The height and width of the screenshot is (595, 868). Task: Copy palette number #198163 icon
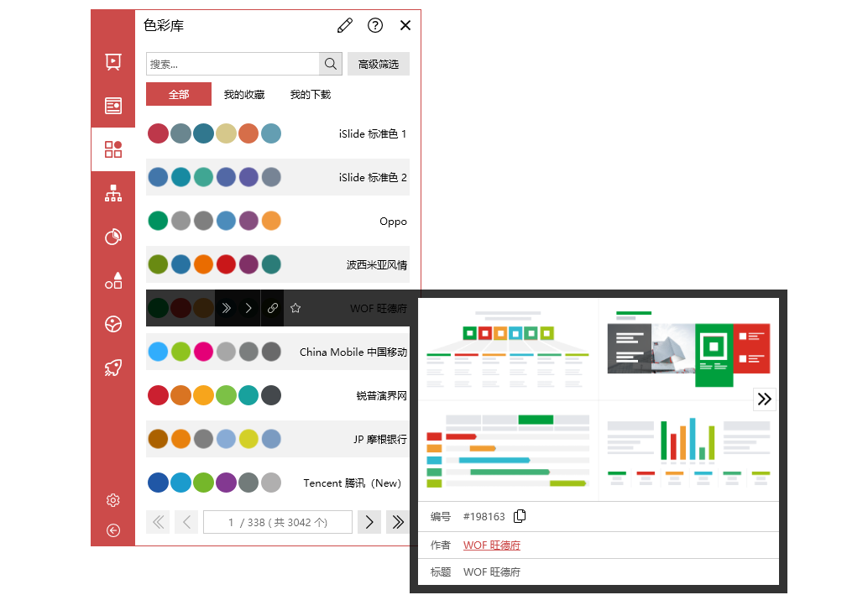pyautogui.click(x=520, y=516)
